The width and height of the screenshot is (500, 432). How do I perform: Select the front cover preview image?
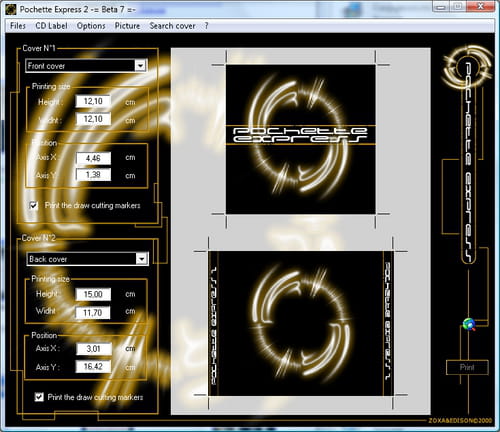[301, 139]
